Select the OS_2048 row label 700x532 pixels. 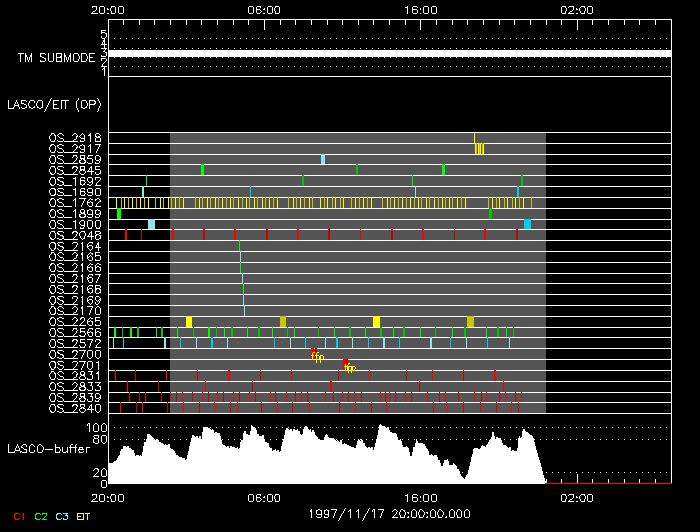pos(75,235)
